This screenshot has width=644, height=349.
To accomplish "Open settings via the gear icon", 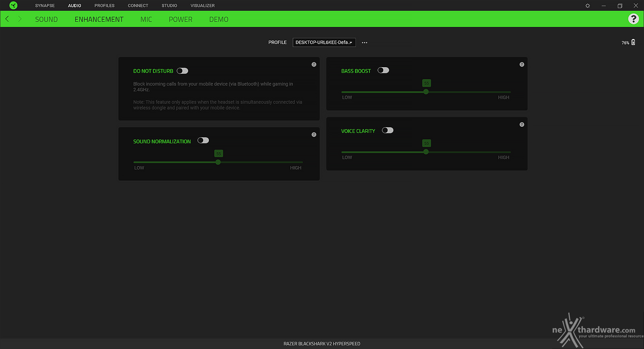I will pos(588,6).
